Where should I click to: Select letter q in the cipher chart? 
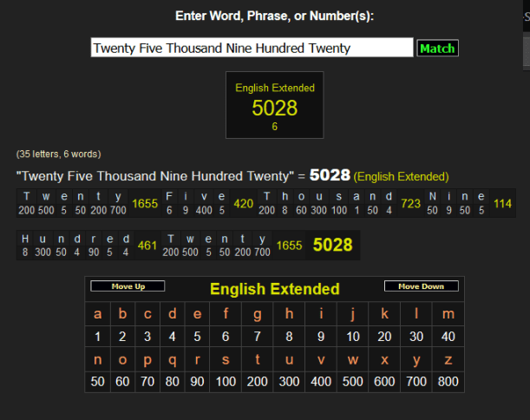[173, 359]
